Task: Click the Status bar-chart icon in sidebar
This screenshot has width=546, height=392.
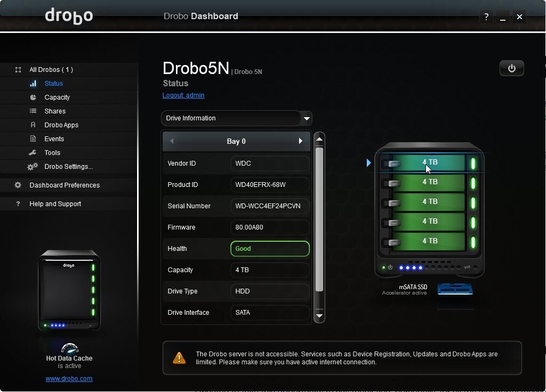Action: coord(33,84)
